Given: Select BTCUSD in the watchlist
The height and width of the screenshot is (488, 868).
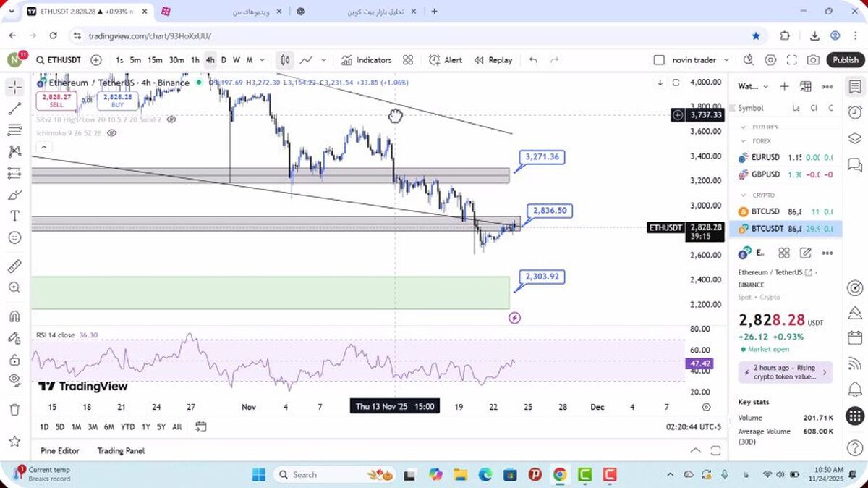Looking at the screenshot, I should pos(786,211).
